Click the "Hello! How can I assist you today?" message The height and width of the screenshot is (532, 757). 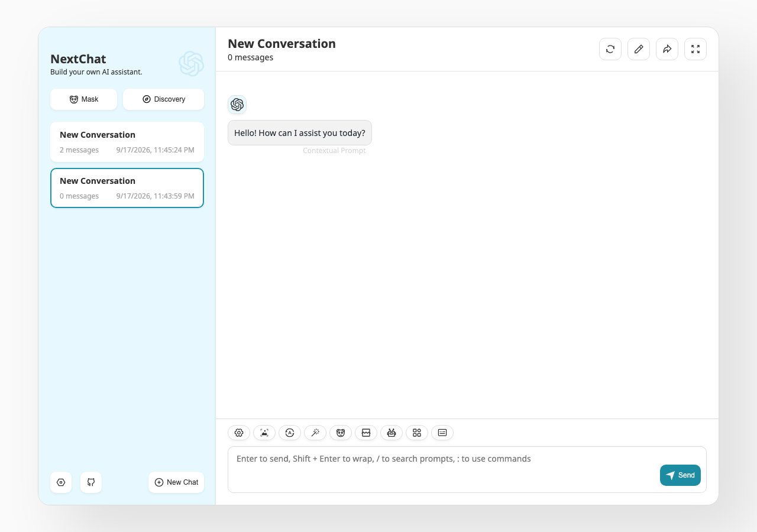coord(300,133)
